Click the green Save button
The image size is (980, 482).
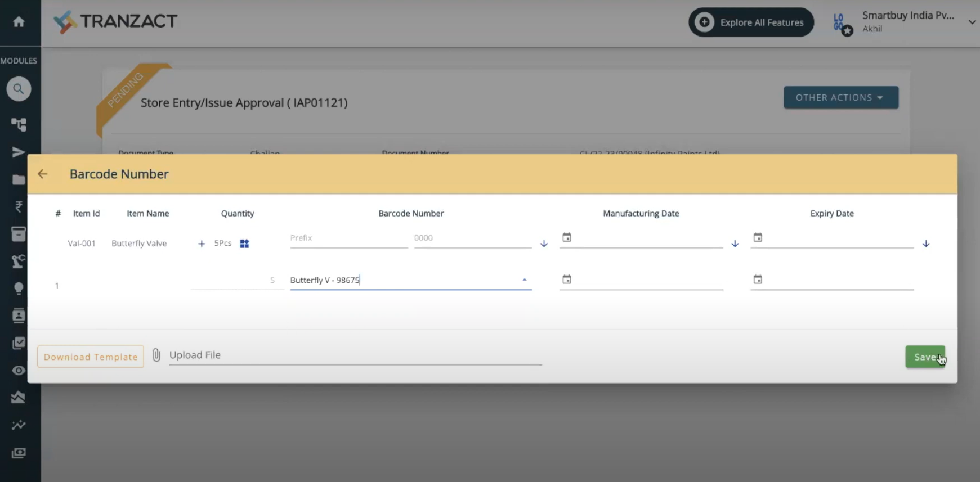[925, 357]
